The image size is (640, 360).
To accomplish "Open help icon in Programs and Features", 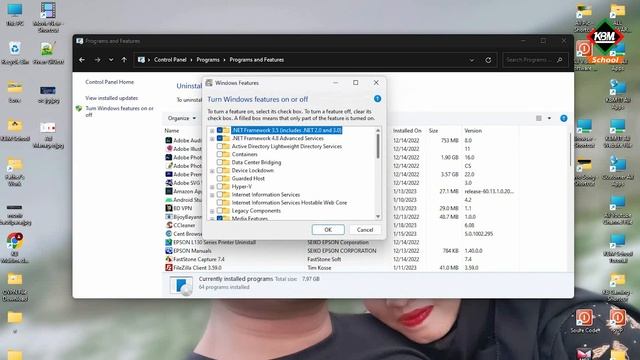I will pyautogui.click(x=564, y=118).
